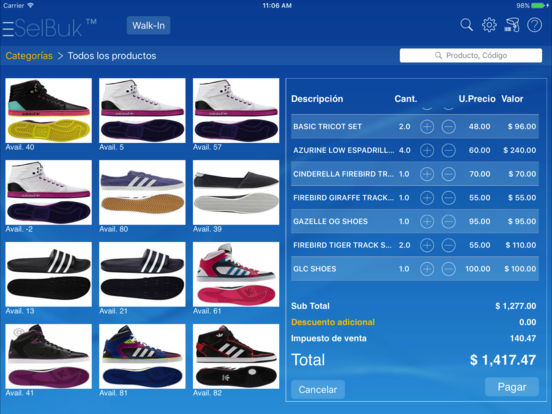Cancel the order with Cancelar
Screen dimensions: 552x414
click(318, 390)
